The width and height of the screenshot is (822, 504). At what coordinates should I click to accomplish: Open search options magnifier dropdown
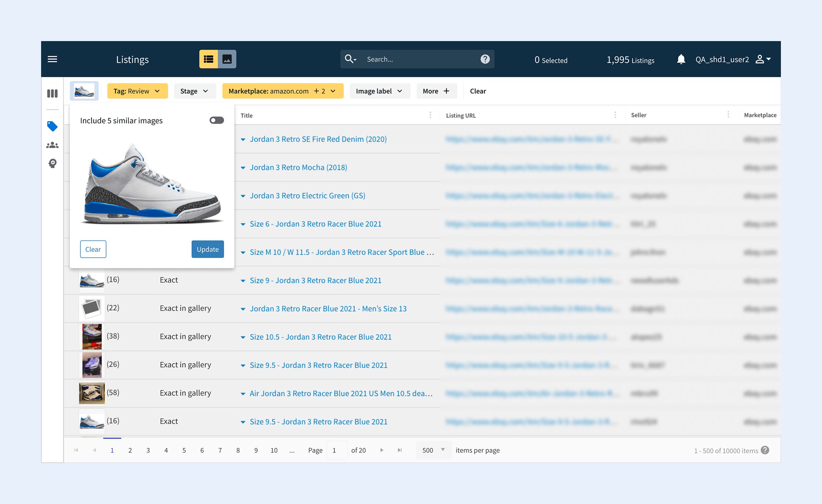pyautogui.click(x=350, y=59)
